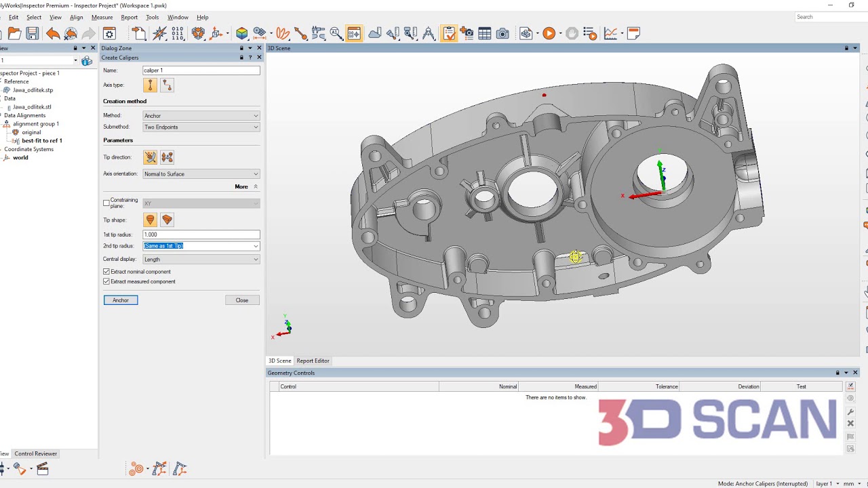Open the Axis orientation dropdown
This screenshot has width=868, height=488.
click(201, 174)
